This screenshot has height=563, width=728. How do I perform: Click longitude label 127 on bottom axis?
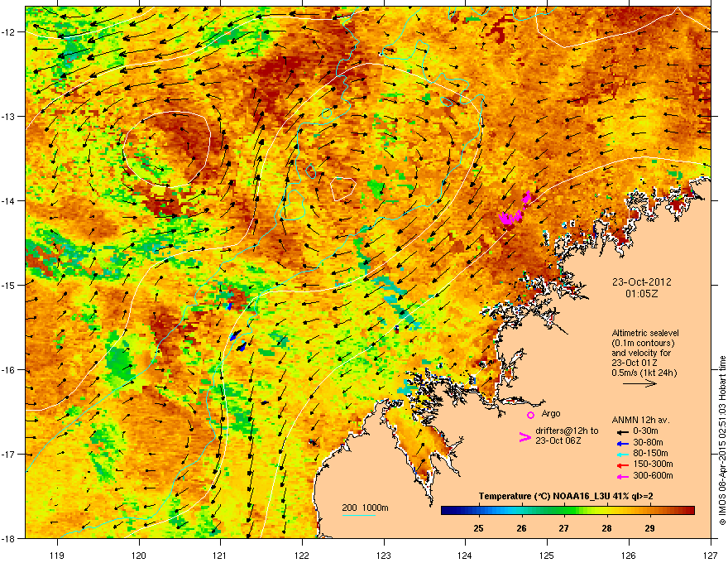click(x=711, y=555)
